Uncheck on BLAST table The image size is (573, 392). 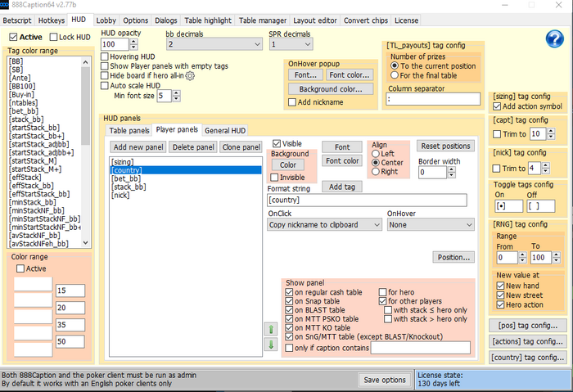(289, 310)
